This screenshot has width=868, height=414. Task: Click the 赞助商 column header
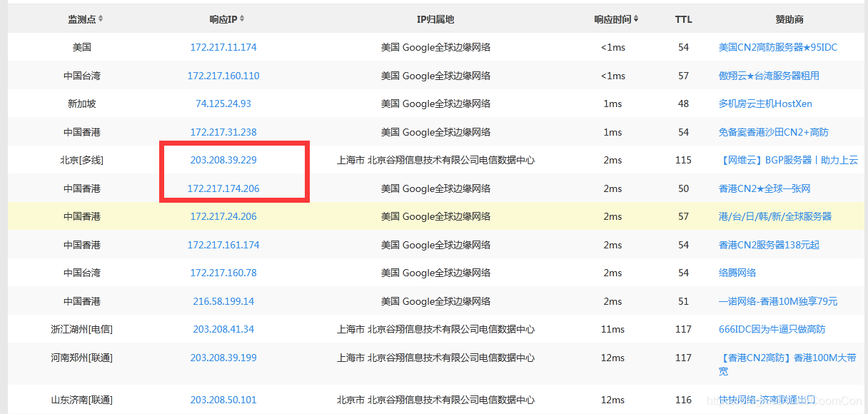[789, 19]
